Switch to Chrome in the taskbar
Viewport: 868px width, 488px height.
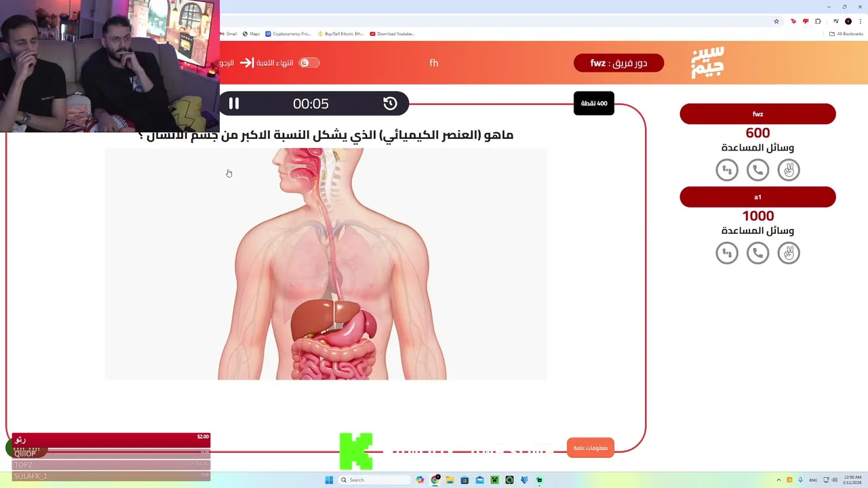coord(435,480)
